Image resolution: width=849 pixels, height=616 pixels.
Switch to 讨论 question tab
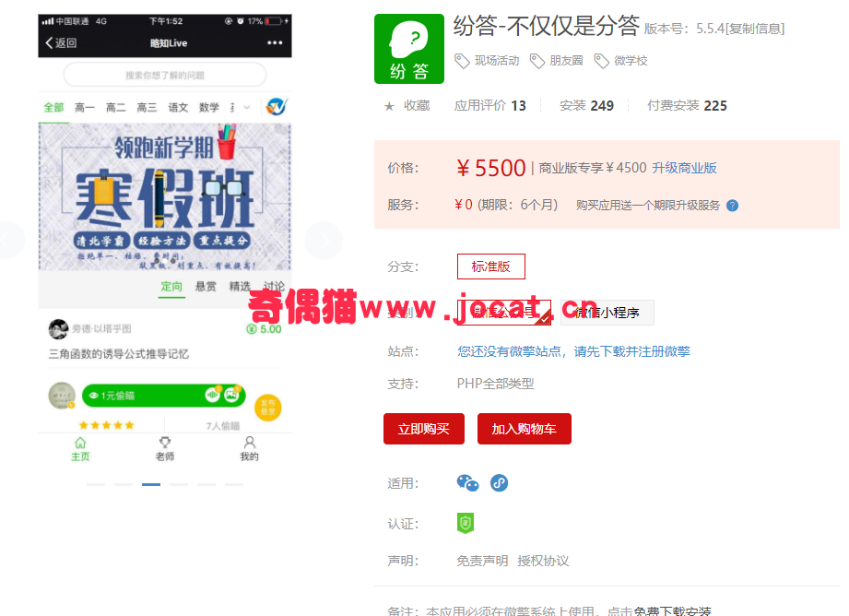pyautogui.click(x=274, y=287)
